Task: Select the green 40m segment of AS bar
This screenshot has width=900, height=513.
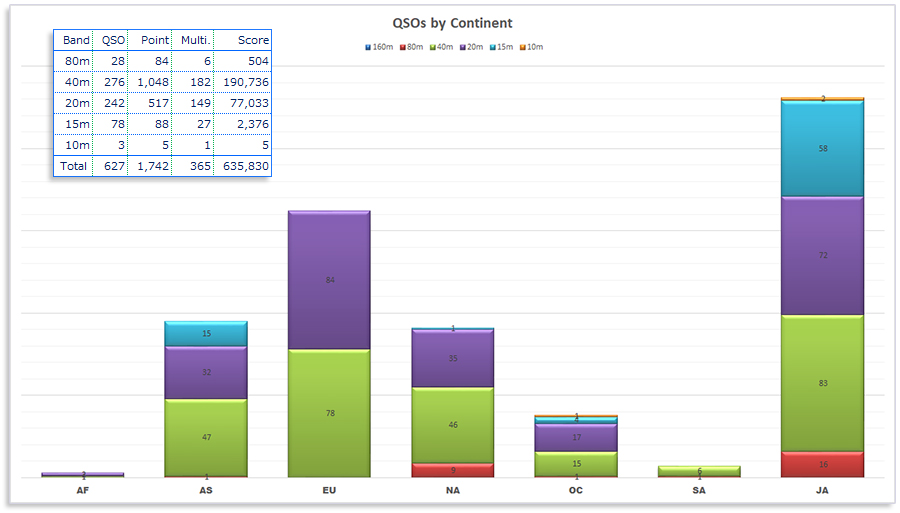Action: click(206, 437)
